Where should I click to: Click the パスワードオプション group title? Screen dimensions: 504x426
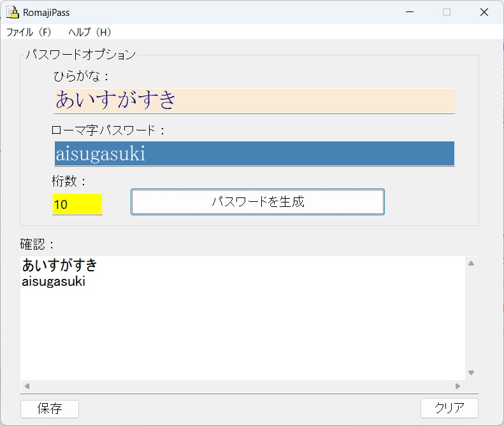(x=80, y=55)
